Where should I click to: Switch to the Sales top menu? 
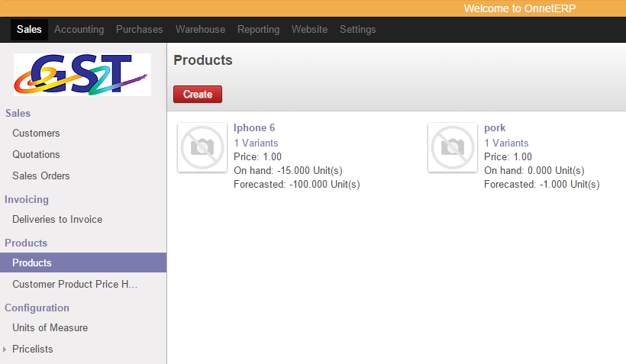point(29,30)
